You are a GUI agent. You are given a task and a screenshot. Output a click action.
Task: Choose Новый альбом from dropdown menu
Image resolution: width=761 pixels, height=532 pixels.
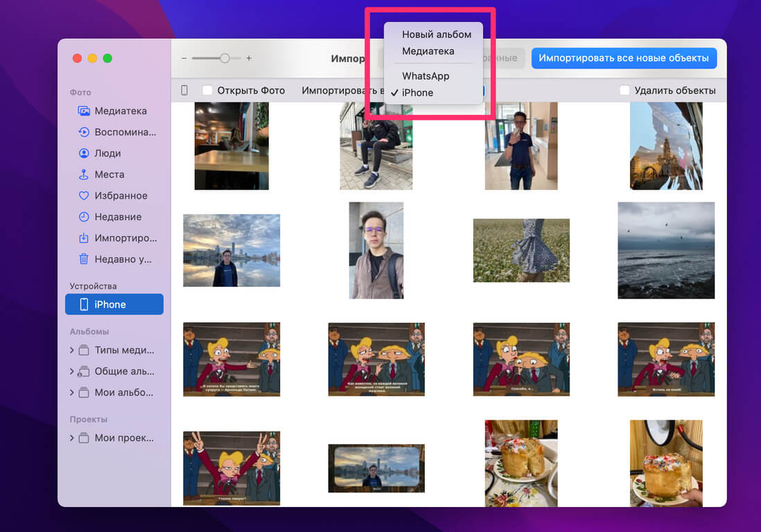[436, 34]
